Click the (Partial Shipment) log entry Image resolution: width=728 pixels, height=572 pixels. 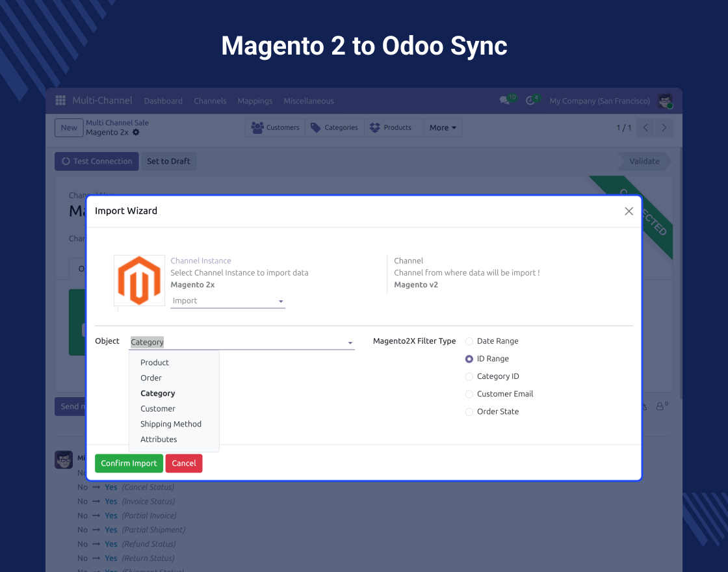(x=153, y=530)
